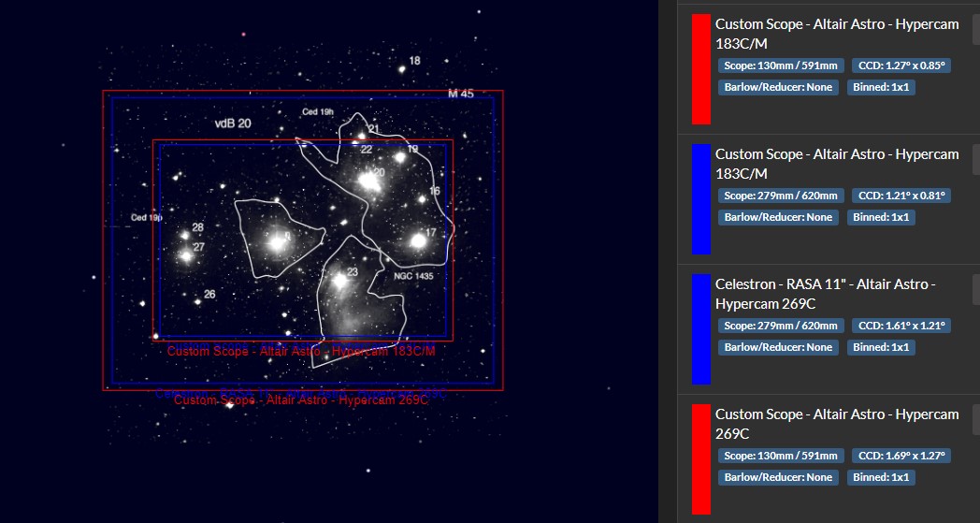
Task: Click 'Scope: 279mm / 620mm' in the 1.21° x 0.81° card
Action: [781, 196]
